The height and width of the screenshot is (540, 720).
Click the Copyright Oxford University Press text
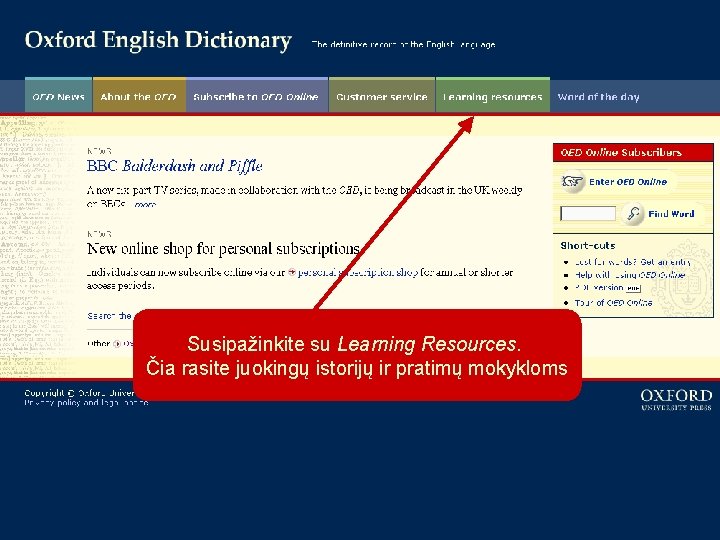click(79, 393)
